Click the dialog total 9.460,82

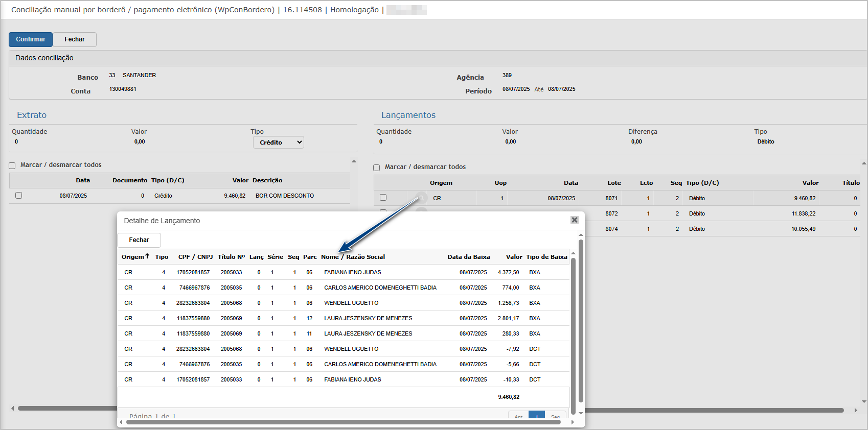pyautogui.click(x=509, y=397)
